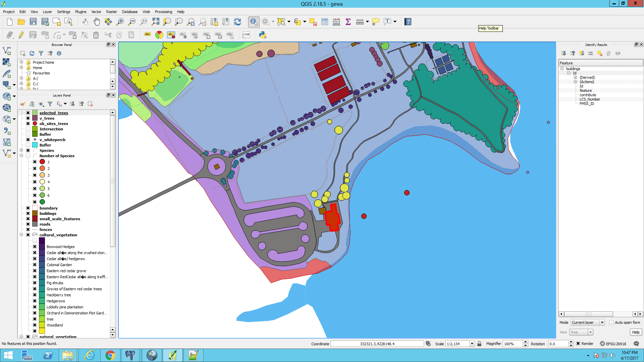Select the Pan Map hand tool
Viewport: 644px width, 362px height.
pos(97,22)
